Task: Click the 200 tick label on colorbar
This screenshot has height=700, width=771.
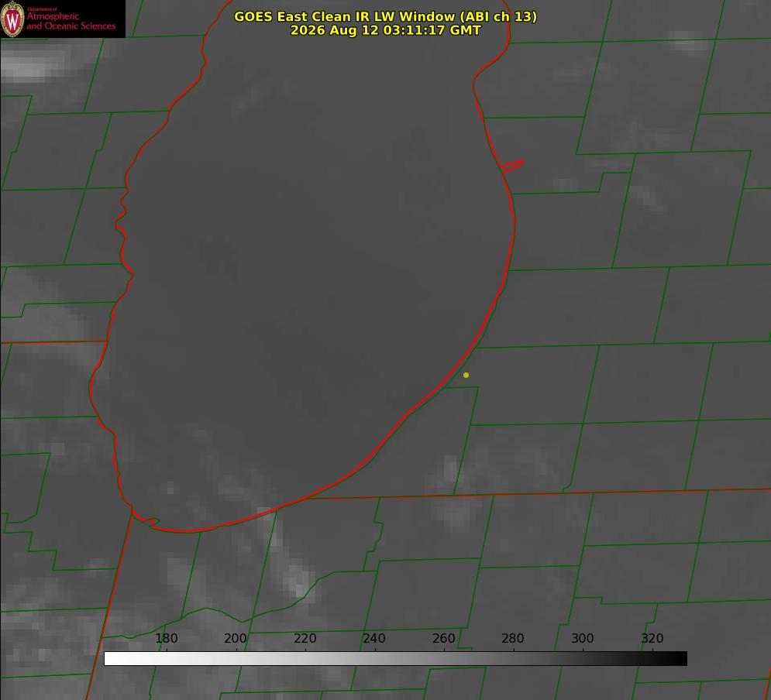Action: click(236, 638)
